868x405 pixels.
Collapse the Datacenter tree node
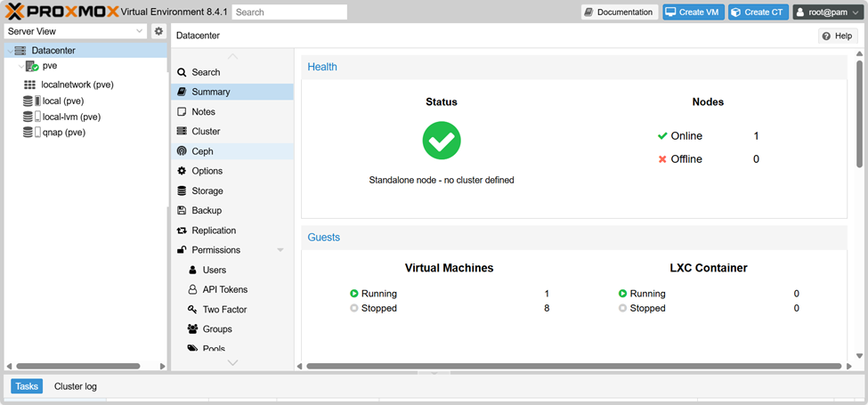pos(9,51)
